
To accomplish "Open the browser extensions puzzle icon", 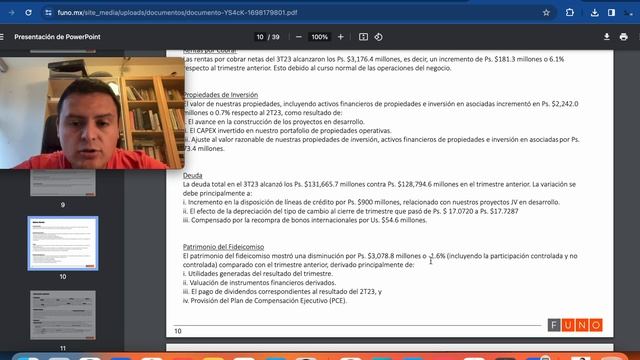I will (570, 13).
